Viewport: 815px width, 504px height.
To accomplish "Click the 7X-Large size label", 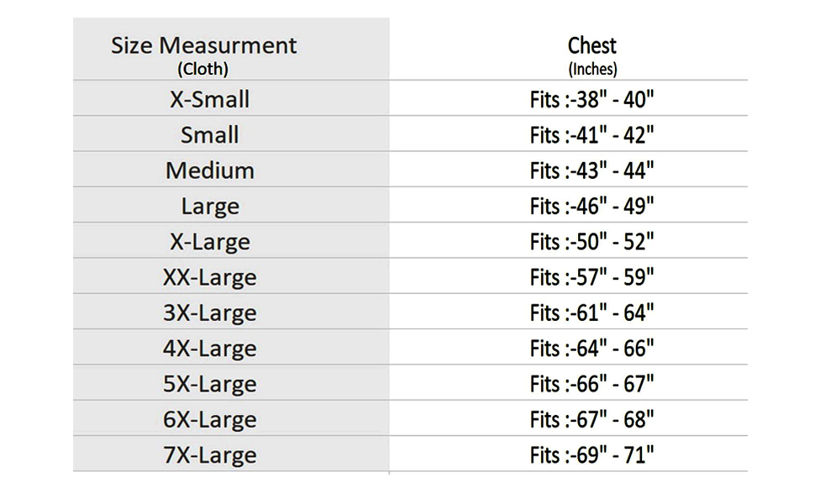I will tap(210, 455).
